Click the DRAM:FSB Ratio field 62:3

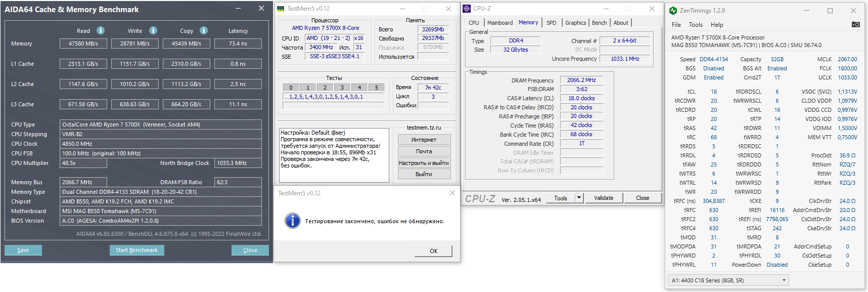pyautogui.click(x=238, y=182)
